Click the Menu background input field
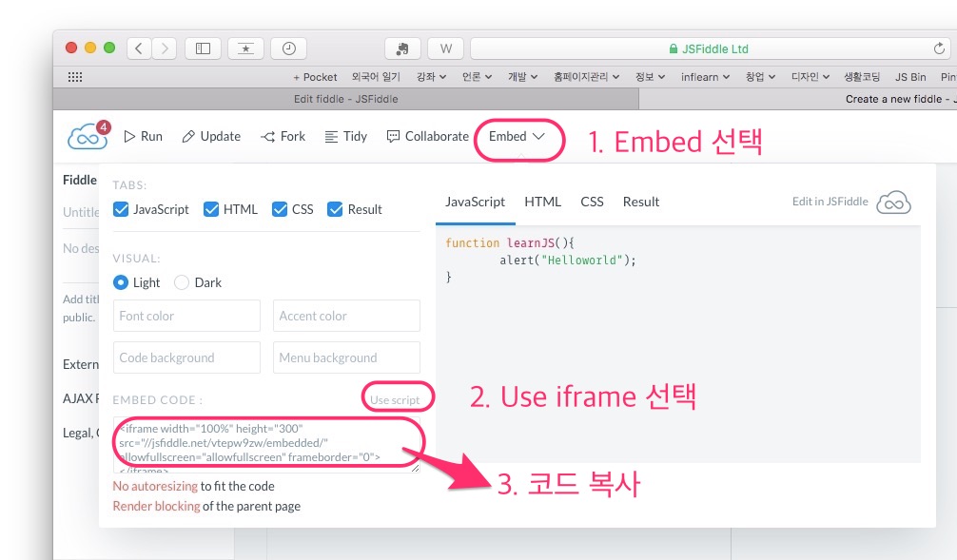957x560 pixels. coord(346,357)
